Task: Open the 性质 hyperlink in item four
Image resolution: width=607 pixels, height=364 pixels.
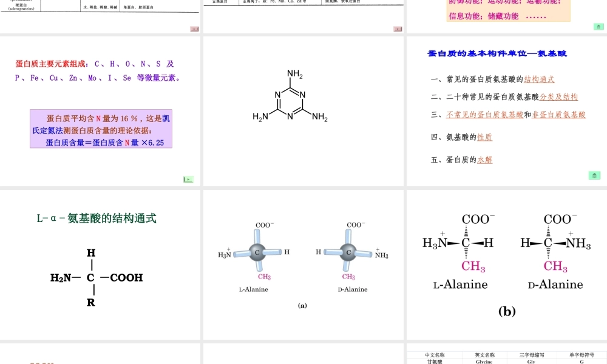Action: [x=486, y=136]
